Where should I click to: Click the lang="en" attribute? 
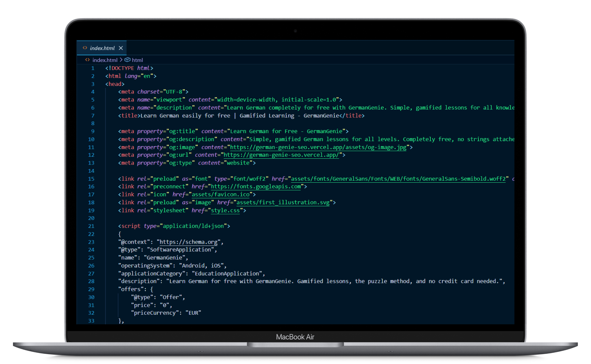click(x=139, y=76)
